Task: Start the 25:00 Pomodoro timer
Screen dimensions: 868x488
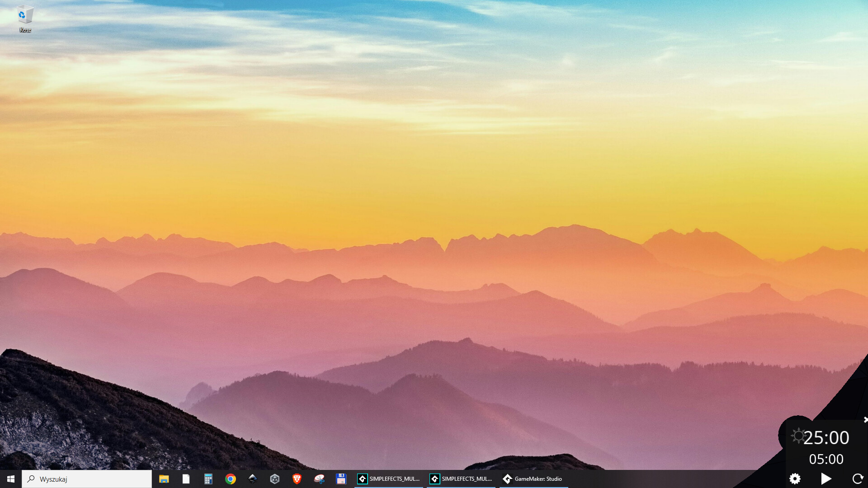Action: pyautogui.click(x=826, y=479)
